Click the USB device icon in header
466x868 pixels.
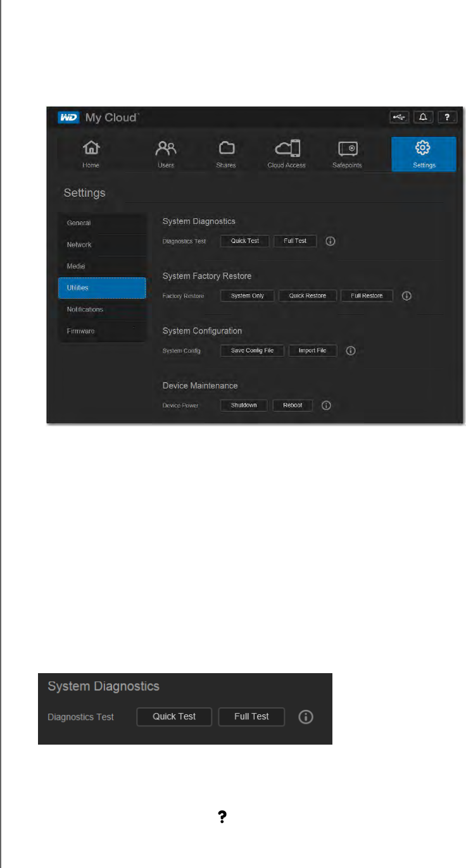tap(399, 117)
